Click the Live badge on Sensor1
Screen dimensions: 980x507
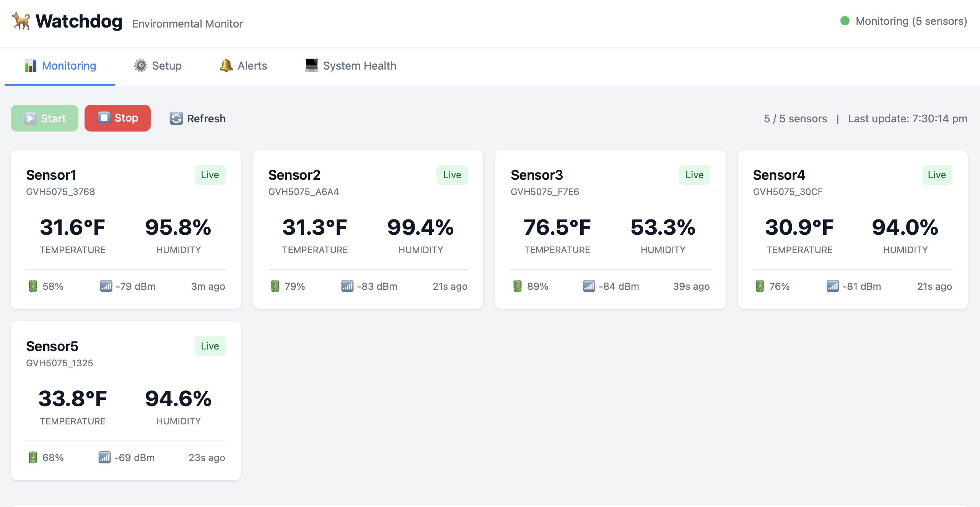coord(210,175)
